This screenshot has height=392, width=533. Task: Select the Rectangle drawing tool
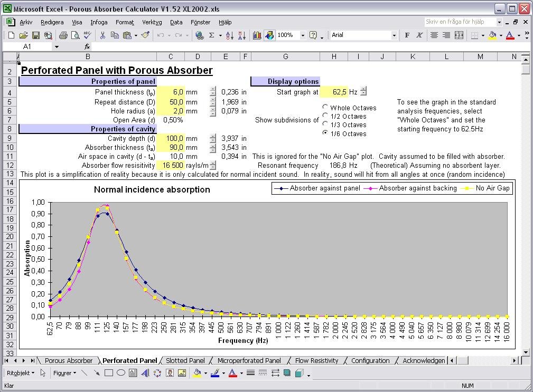(109, 373)
